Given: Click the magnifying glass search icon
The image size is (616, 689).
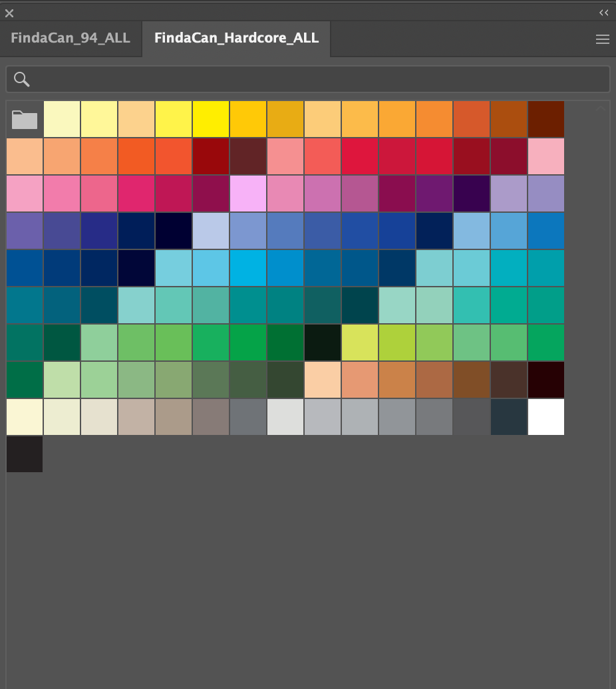Looking at the screenshot, I should [x=22, y=80].
